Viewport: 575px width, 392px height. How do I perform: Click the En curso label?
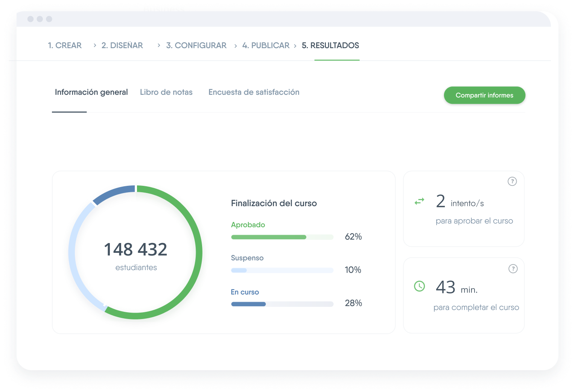[245, 292]
